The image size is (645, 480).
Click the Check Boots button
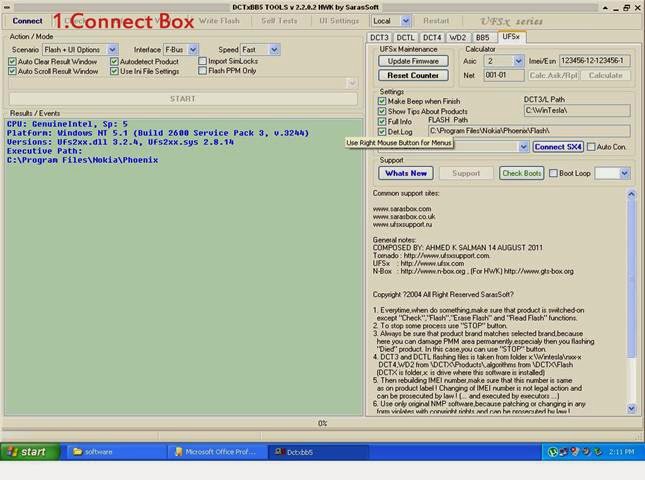pyautogui.click(x=522, y=173)
